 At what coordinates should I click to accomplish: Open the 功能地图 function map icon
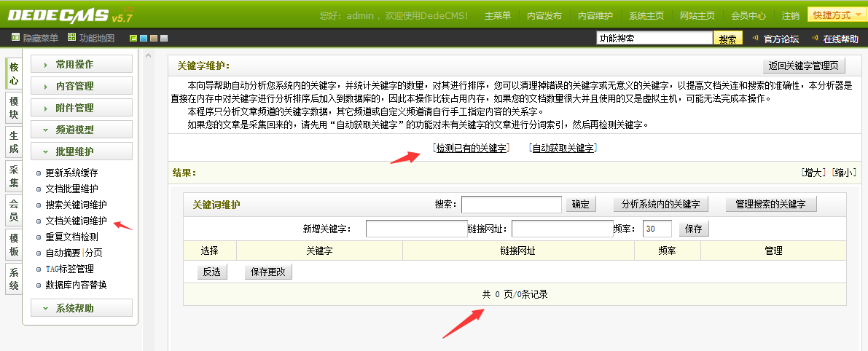click(71, 38)
